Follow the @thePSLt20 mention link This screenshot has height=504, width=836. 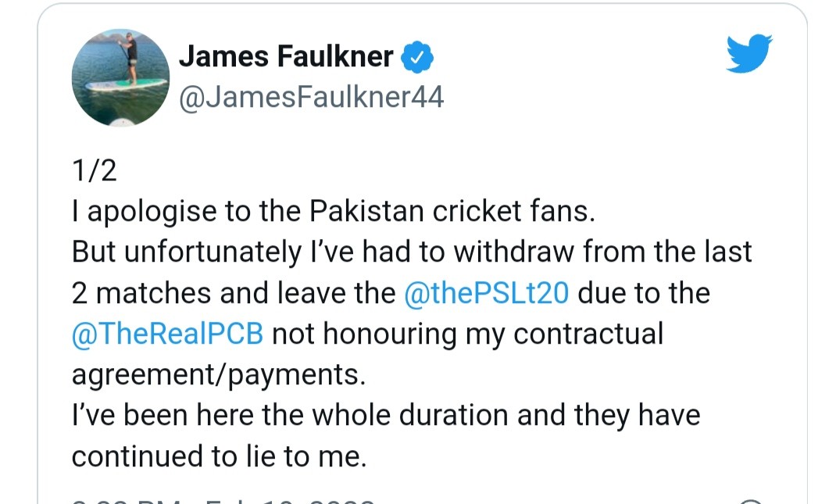coord(486,293)
